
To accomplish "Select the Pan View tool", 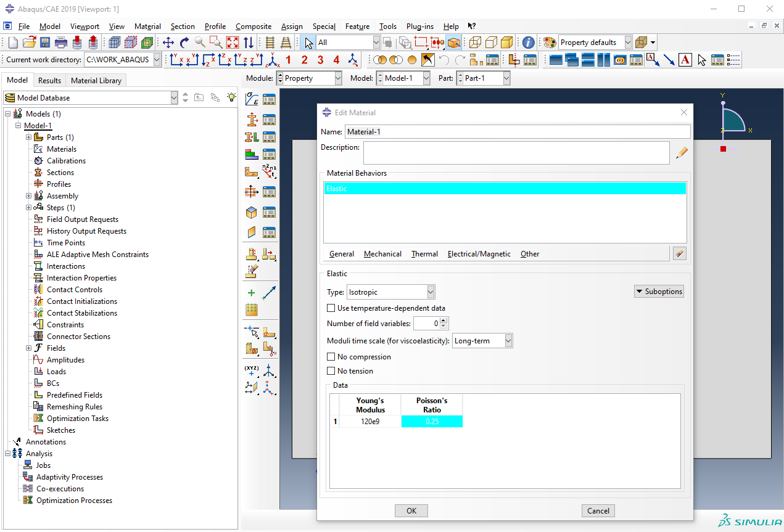I will click(168, 43).
